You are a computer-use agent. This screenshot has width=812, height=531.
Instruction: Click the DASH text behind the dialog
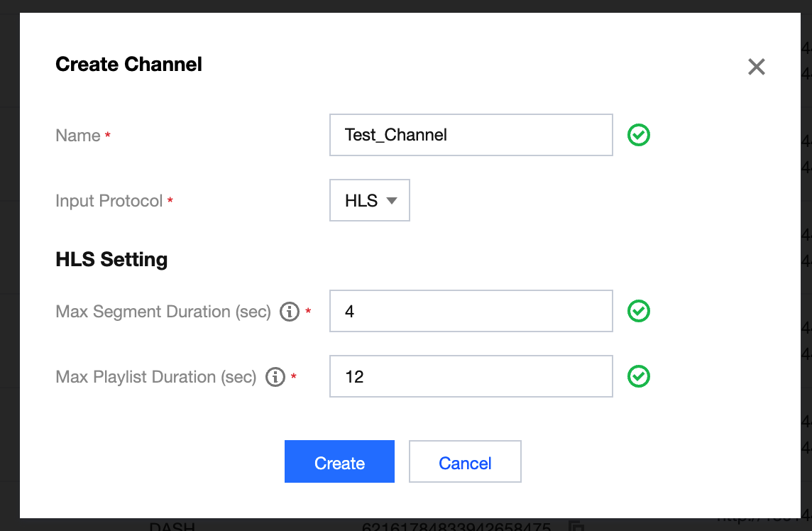[172, 527]
